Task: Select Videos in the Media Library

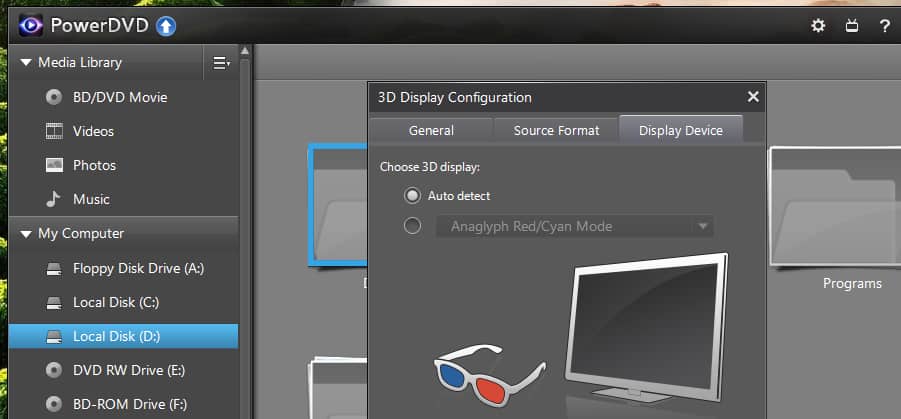Action: click(x=93, y=131)
